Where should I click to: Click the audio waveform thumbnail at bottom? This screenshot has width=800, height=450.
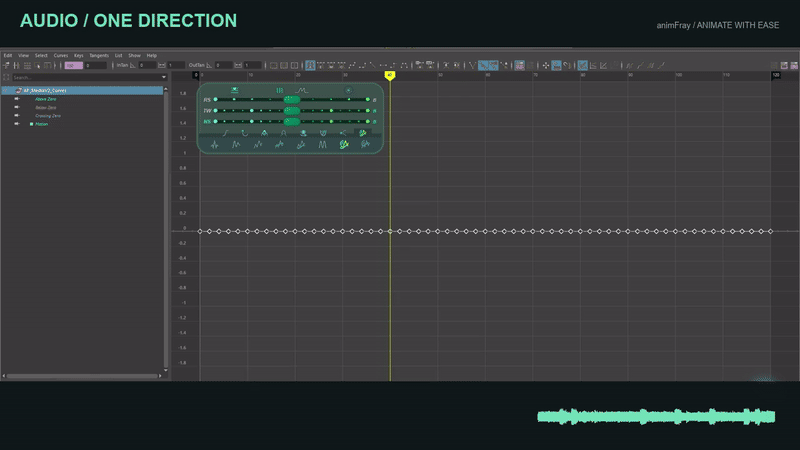point(656,417)
